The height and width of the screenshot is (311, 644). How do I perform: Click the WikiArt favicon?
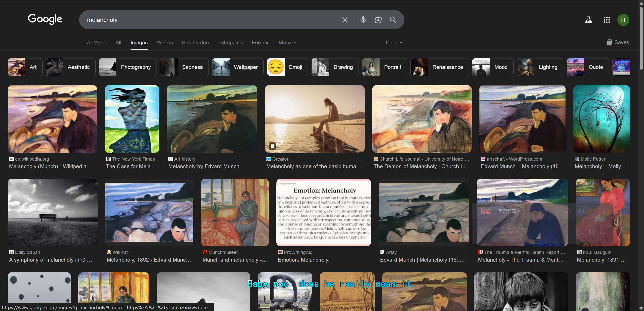pyautogui.click(x=109, y=252)
